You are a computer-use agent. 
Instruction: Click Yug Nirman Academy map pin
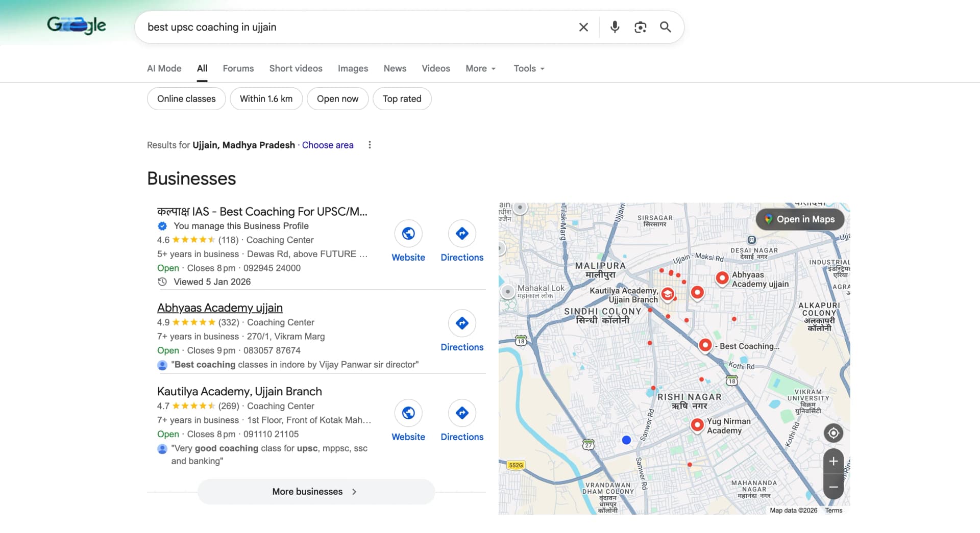pyautogui.click(x=697, y=425)
